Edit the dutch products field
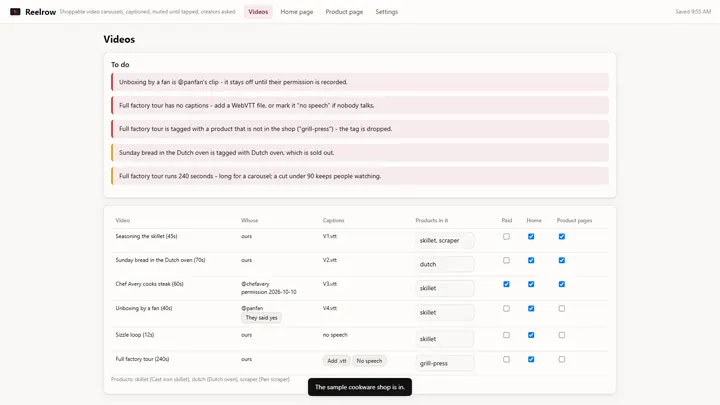Image resolution: width=720 pixels, height=405 pixels. (x=444, y=264)
